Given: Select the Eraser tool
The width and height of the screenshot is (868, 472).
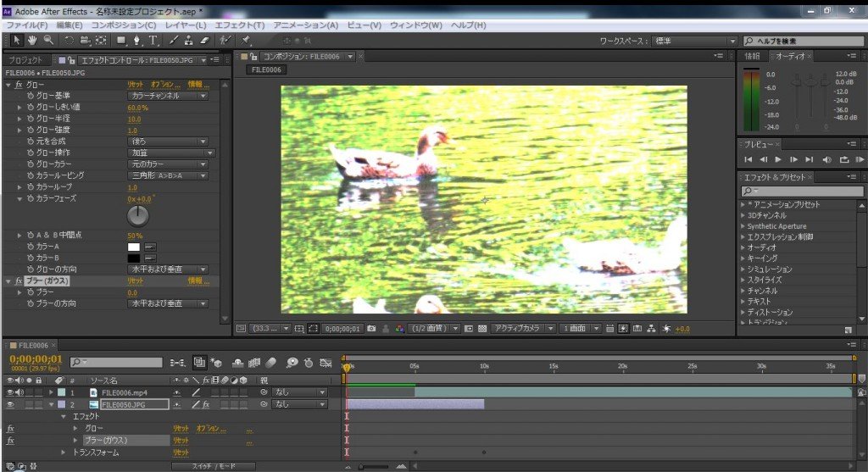Looking at the screenshot, I should click(205, 41).
